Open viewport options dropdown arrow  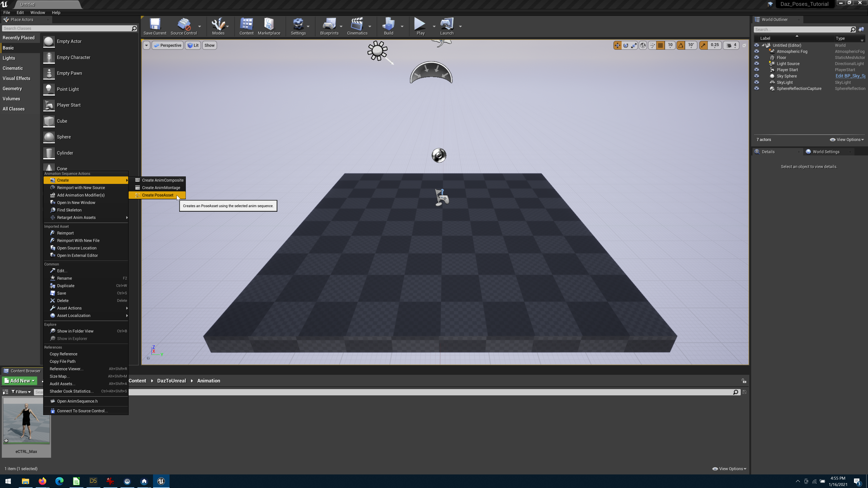pos(146,45)
